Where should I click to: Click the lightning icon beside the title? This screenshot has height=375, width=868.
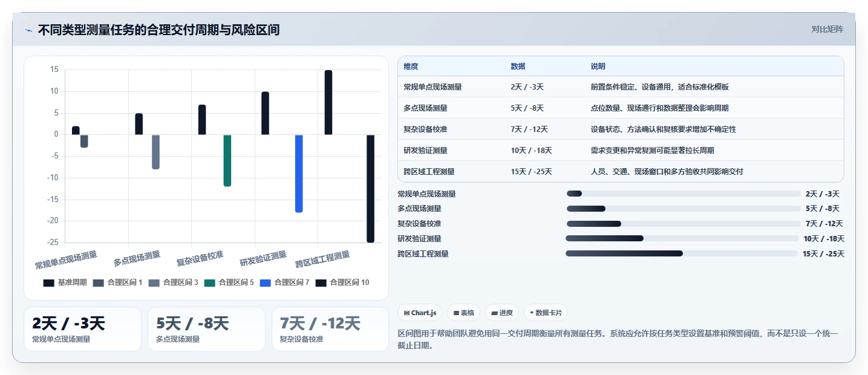coord(28,30)
